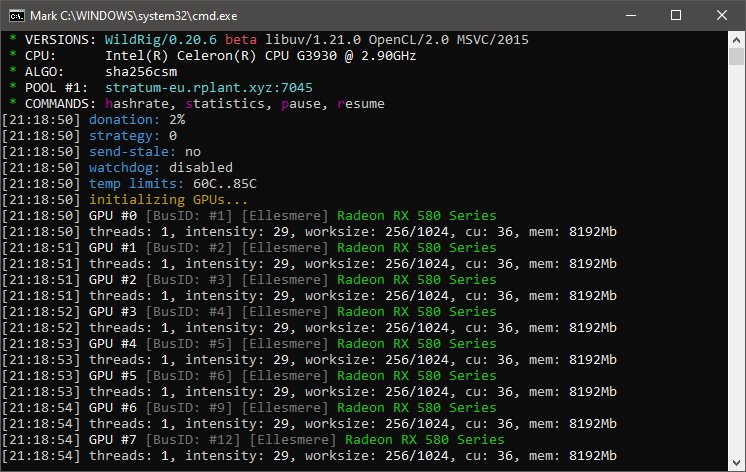This screenshot has width=746, height=472.
Task: Click 'GPU #5' label
Action: point(113,376)
